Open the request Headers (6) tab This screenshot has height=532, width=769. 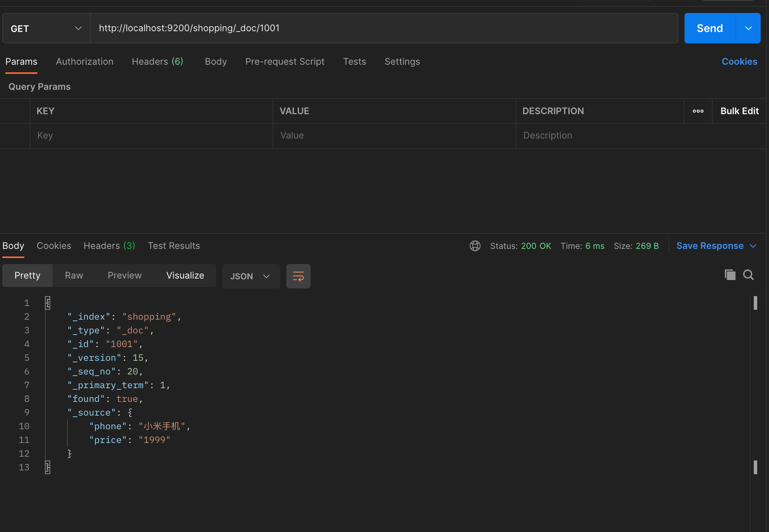tap(158, 62)
